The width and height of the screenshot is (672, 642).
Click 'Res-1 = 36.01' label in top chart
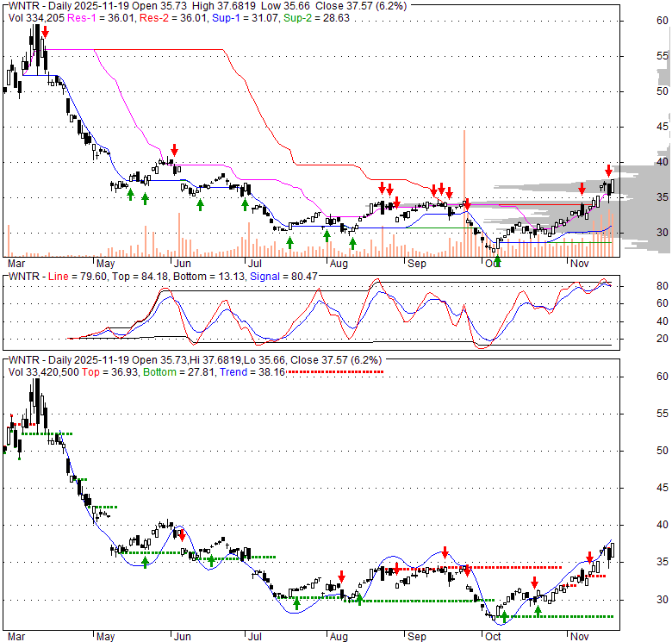click(x=102, y=18)
